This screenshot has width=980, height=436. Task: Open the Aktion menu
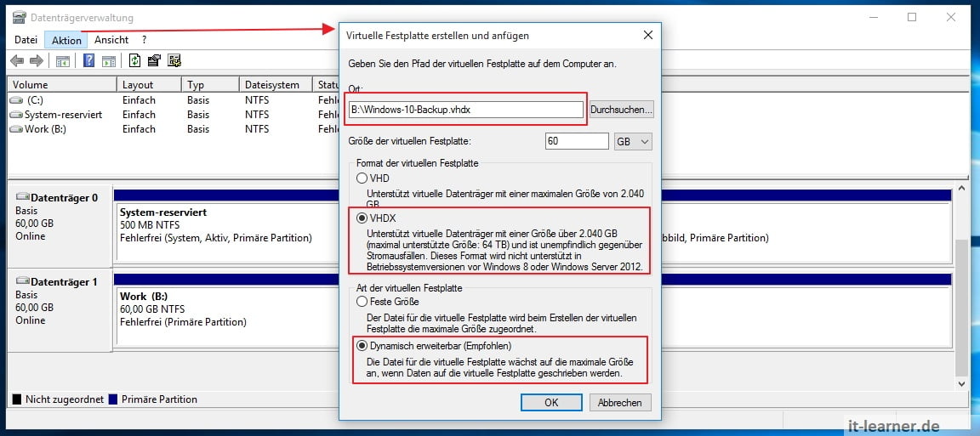click(66, 40)
